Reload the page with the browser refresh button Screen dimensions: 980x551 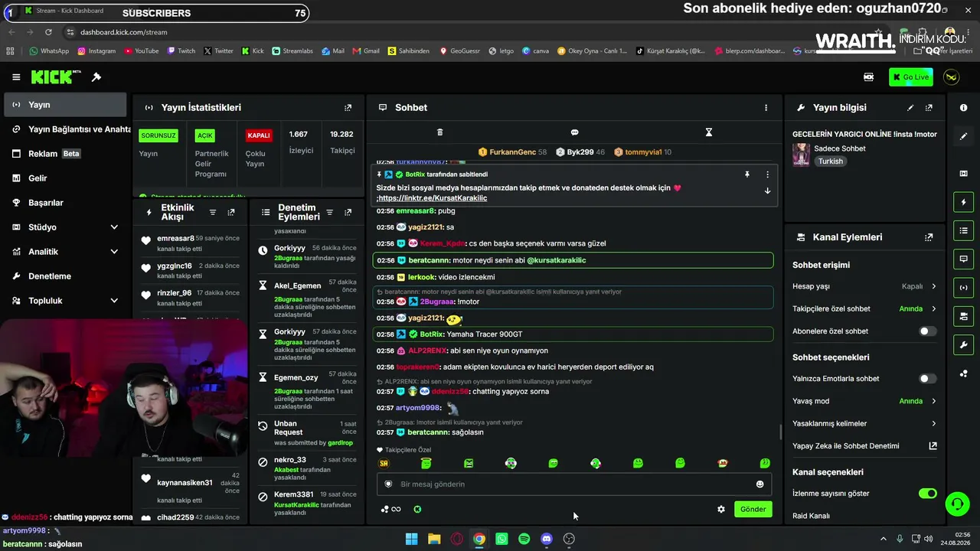pos(48,32)
